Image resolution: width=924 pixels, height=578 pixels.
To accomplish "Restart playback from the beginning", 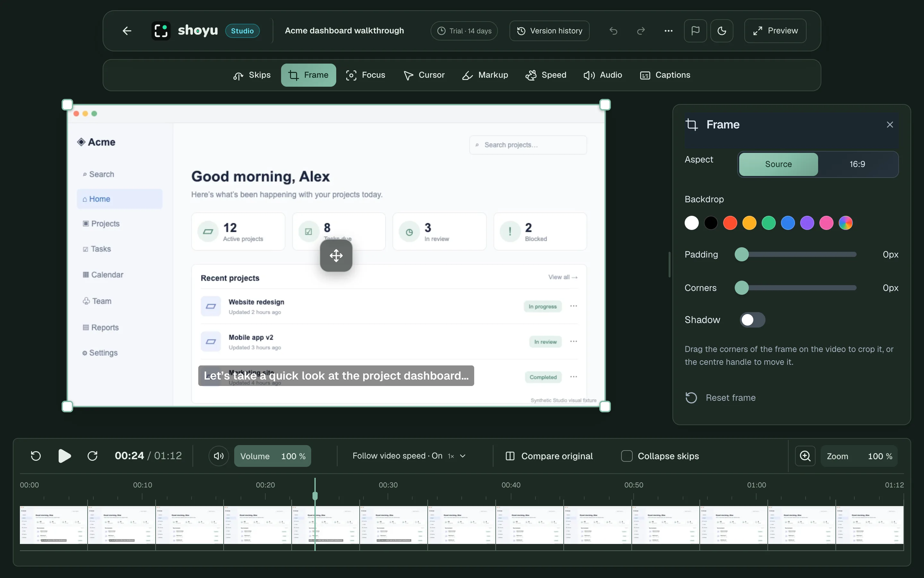I will pyautogui.click(x=36, y=456).
